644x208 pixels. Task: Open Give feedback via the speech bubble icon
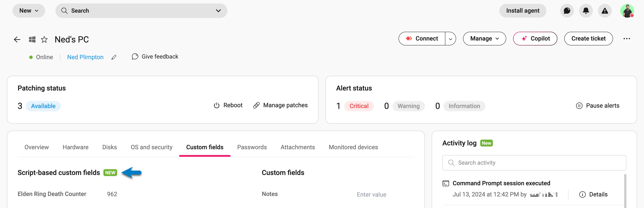(x=135, y=57)
